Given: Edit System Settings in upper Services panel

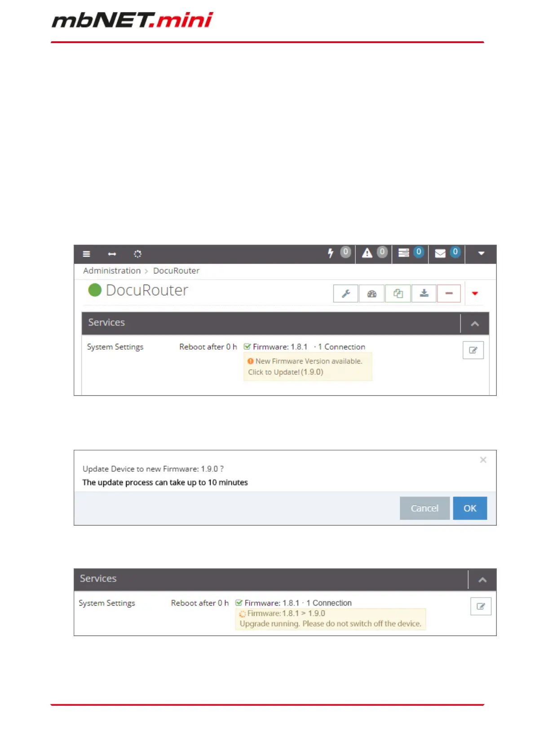Looking at the screenshot, I should click(x=473, y=350).
